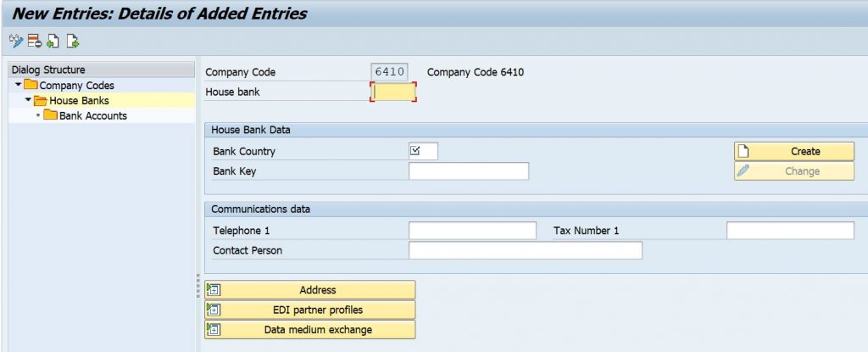The width and height of the screenshot is (868, 352).
Task: Click the expand icon on Address button
Action: (x=214, y=289)
